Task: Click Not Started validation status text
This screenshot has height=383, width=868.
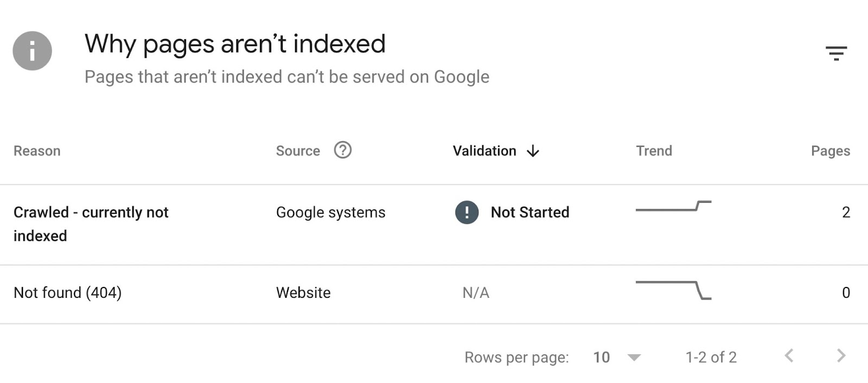Action: (529, 213)
